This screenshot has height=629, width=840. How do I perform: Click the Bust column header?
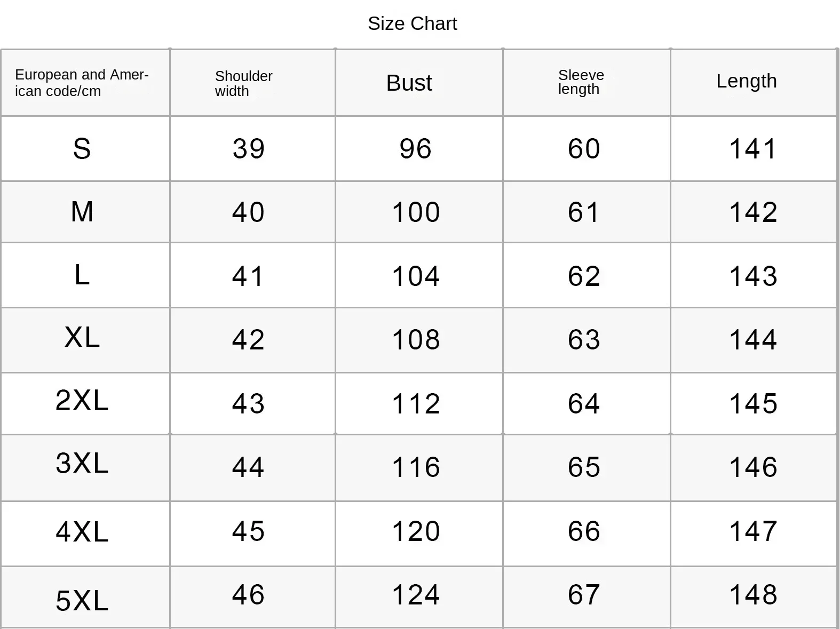[409, 83]
